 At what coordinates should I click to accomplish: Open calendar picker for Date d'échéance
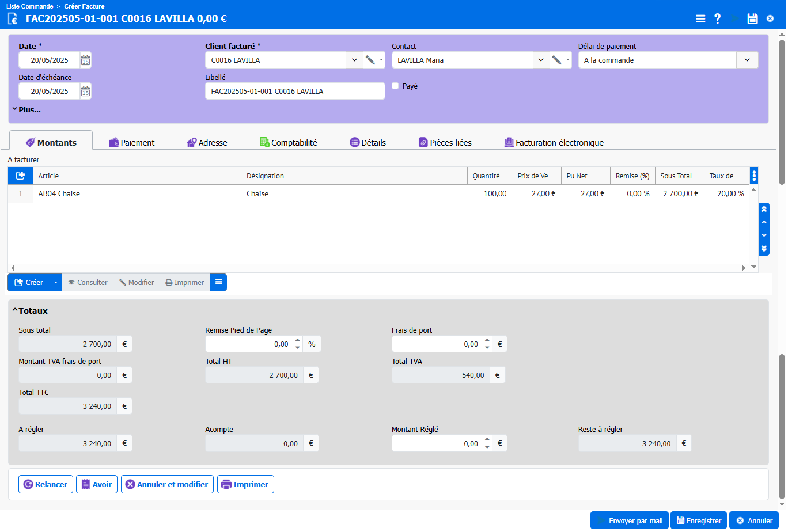click(x=85, y=91)
